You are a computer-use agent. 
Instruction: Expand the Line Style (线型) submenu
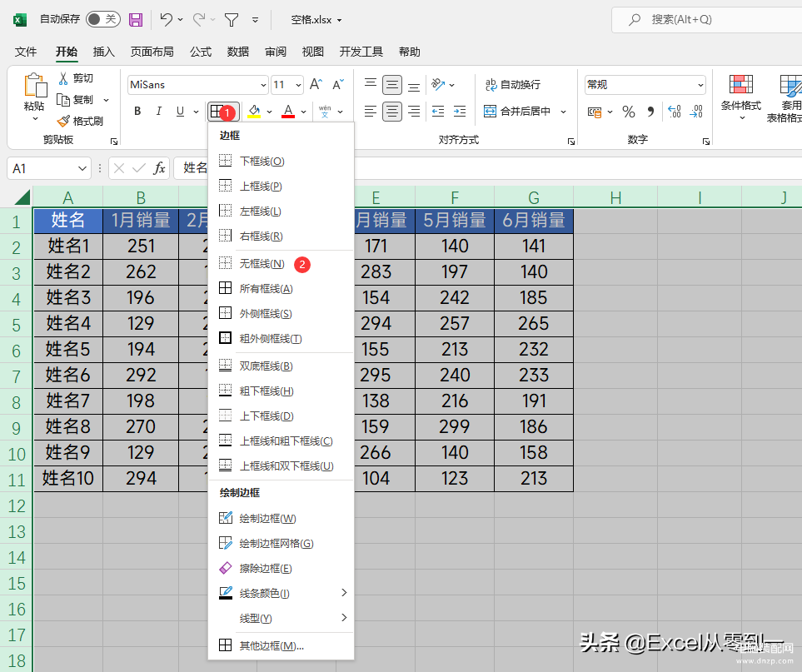(x=344, y=617)
